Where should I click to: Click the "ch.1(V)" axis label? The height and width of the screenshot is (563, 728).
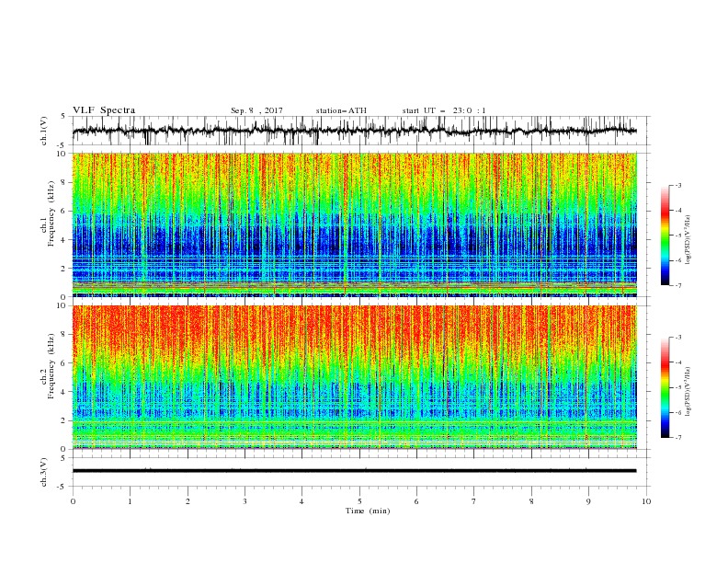[x=44, y=131]
